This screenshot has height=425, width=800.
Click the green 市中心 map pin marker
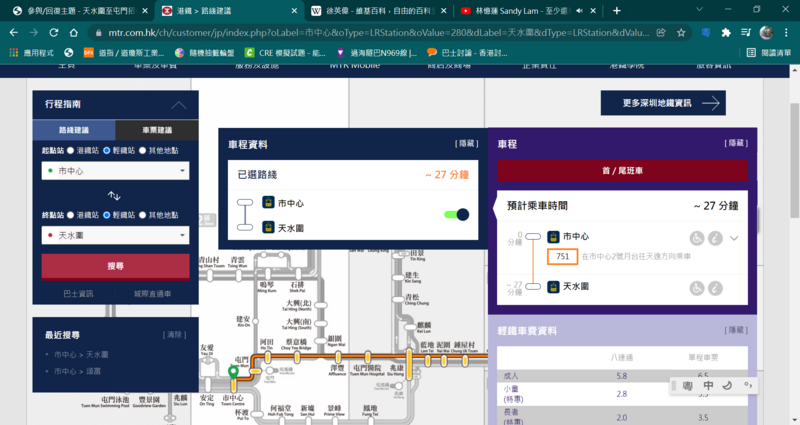click(233, 373)
